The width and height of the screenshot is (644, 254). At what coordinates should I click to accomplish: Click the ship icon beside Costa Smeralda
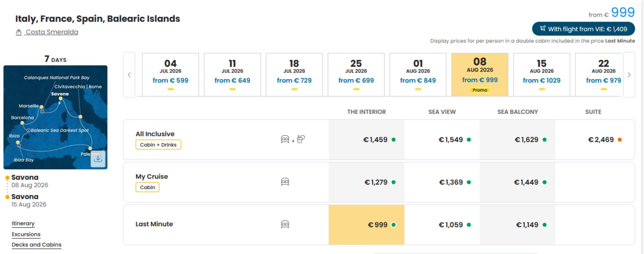(19, 32)
